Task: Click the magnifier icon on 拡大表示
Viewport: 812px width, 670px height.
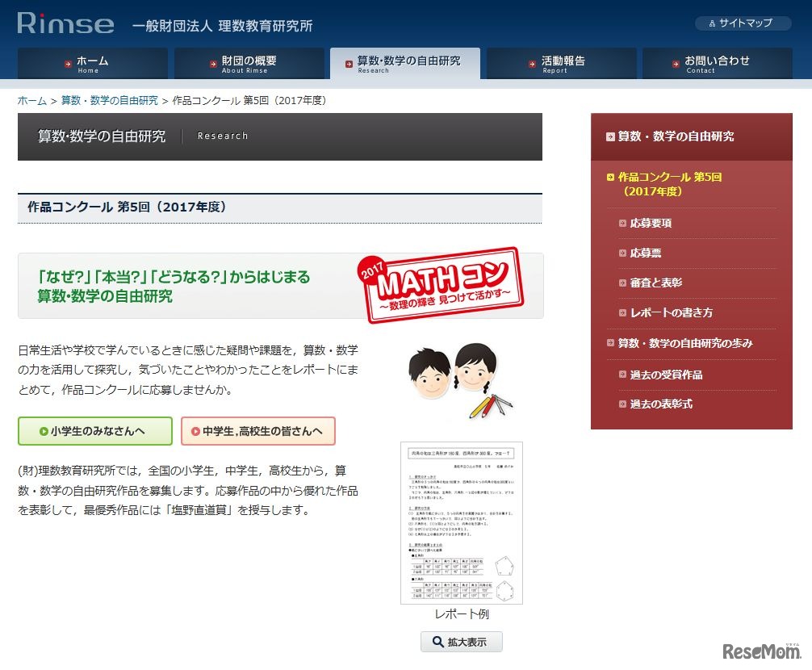Action: [x=438, y=642]
